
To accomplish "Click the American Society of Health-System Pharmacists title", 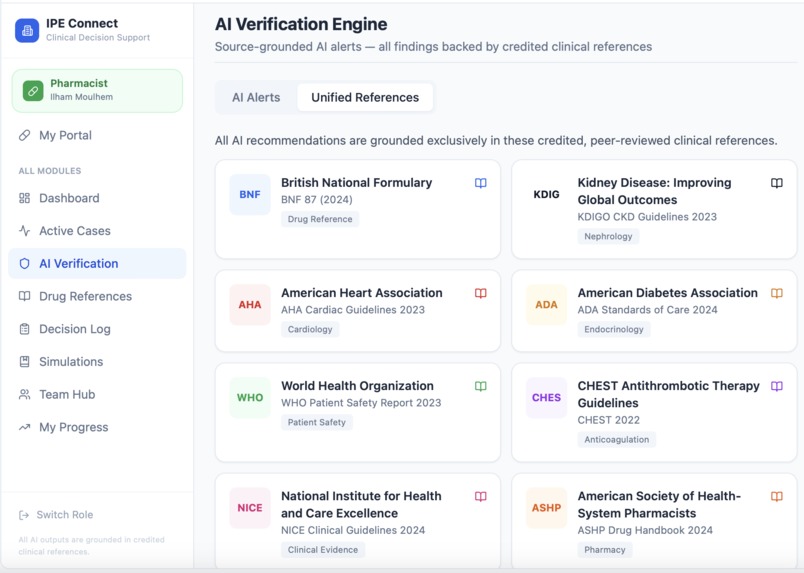I will [x=659, y=505].
